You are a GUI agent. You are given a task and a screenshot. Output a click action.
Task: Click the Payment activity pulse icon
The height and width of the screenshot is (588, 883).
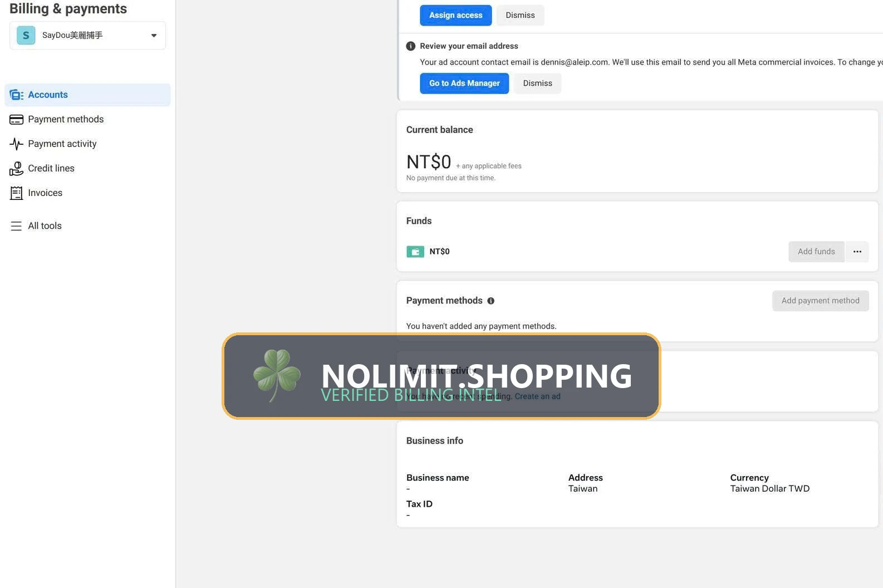(16, 144)
